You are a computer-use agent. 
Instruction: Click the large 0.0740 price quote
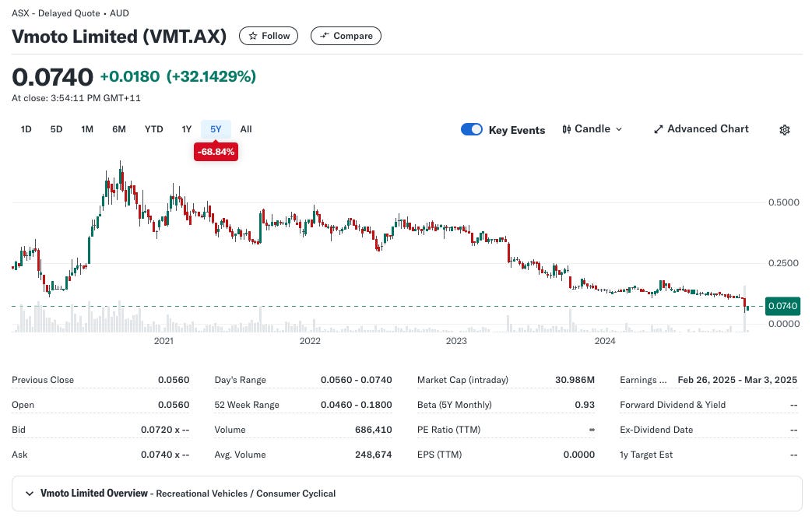coord(52,77)
